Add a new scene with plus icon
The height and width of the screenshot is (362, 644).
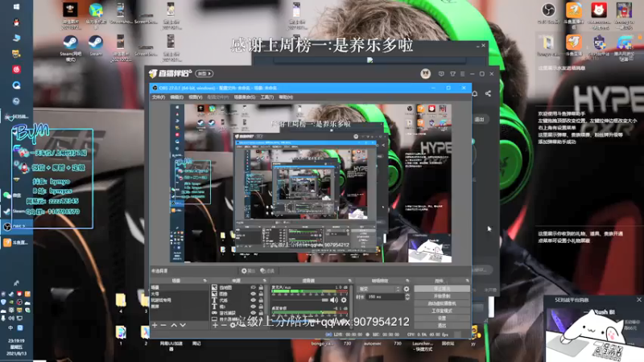pyautogui.click(x=155, y=325)
